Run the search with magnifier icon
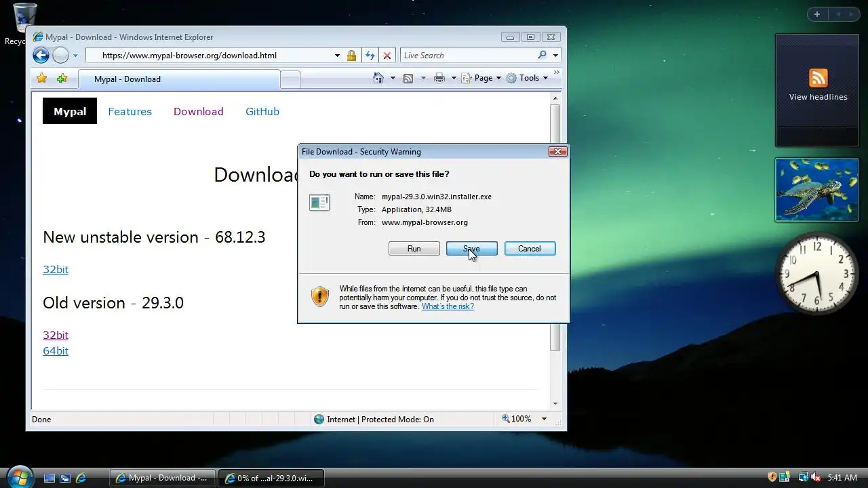The height and width of the screenshot is (488, 868). pos(542,56)
